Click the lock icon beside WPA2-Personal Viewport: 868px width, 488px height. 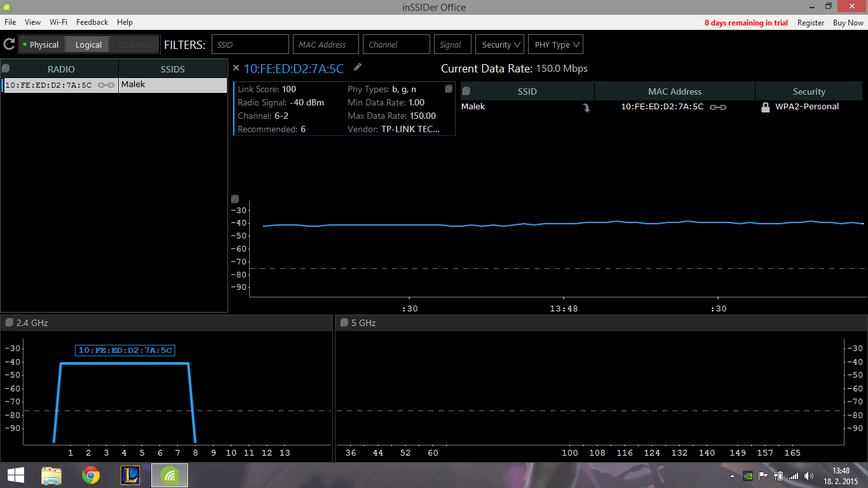point(766,107)
